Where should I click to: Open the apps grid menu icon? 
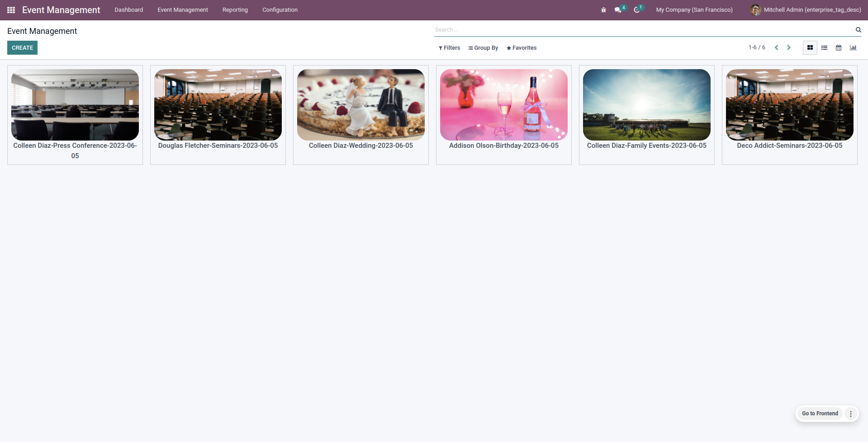[x=11, y=10]
